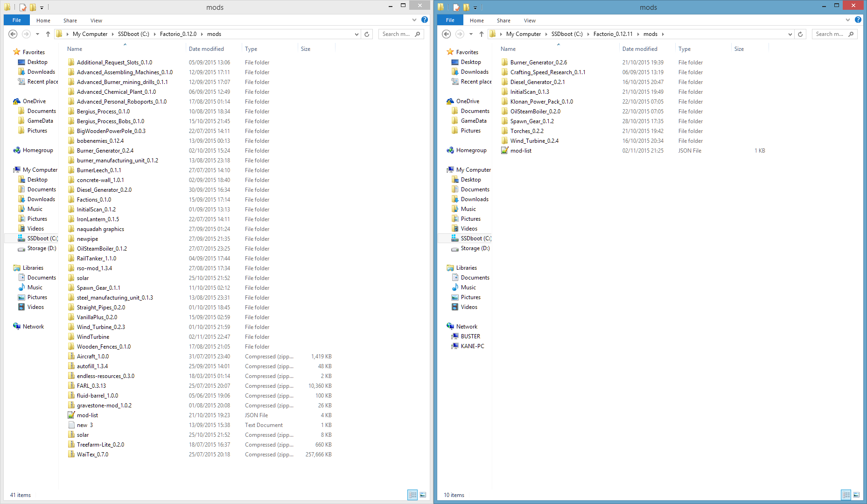
Task: Refresh the right Factorio_0.12.11 mods folder
Action: [800, 34]
